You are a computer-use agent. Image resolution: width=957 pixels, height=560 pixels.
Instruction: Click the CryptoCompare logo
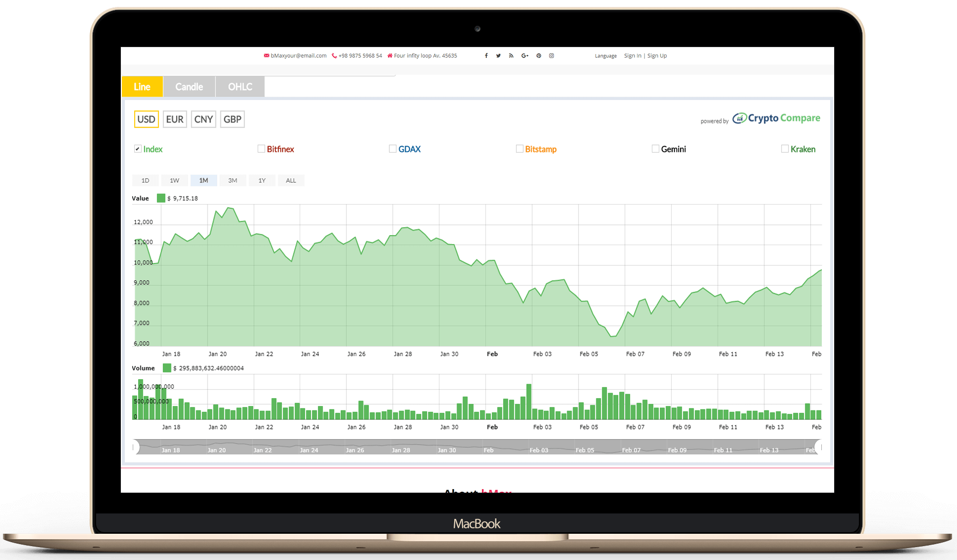click(776, 118)
